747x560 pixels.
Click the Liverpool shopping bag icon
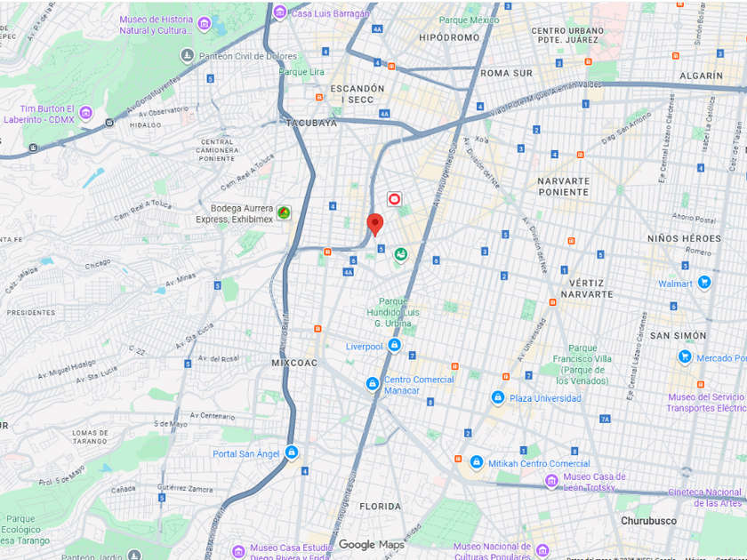tap(394, 345)
